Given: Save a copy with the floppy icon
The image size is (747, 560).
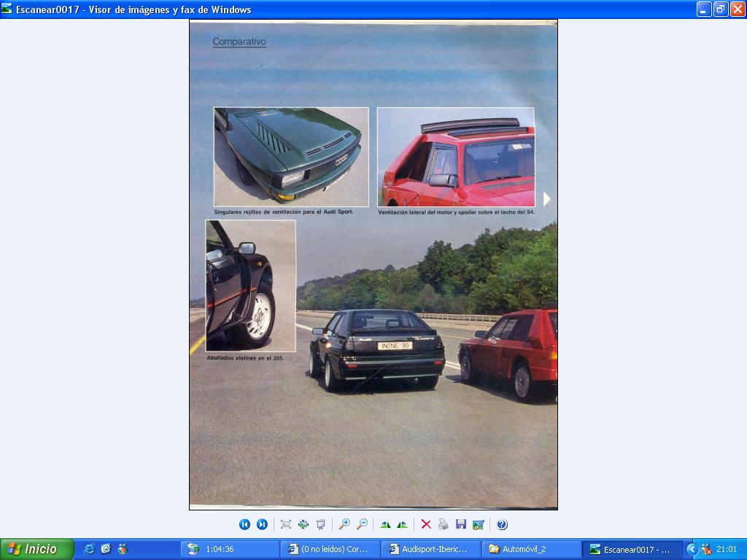Looking at the screenshot, I should (461, 524).
